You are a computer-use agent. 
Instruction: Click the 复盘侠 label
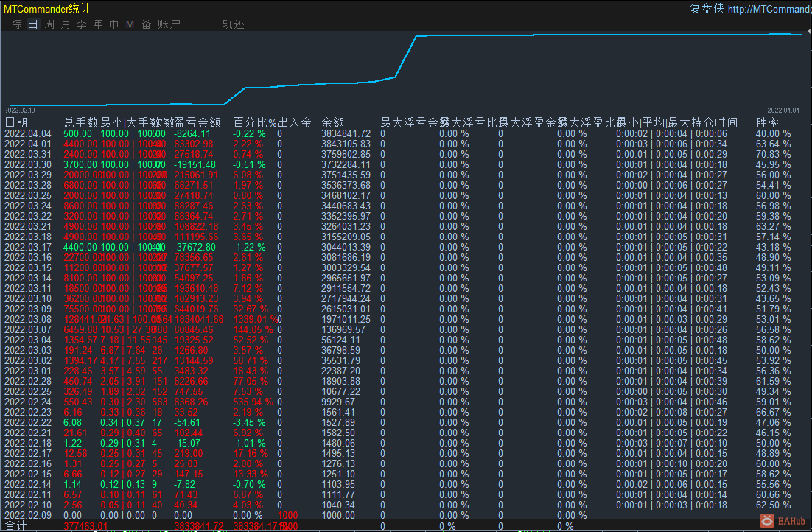click(x=707, y=9)
